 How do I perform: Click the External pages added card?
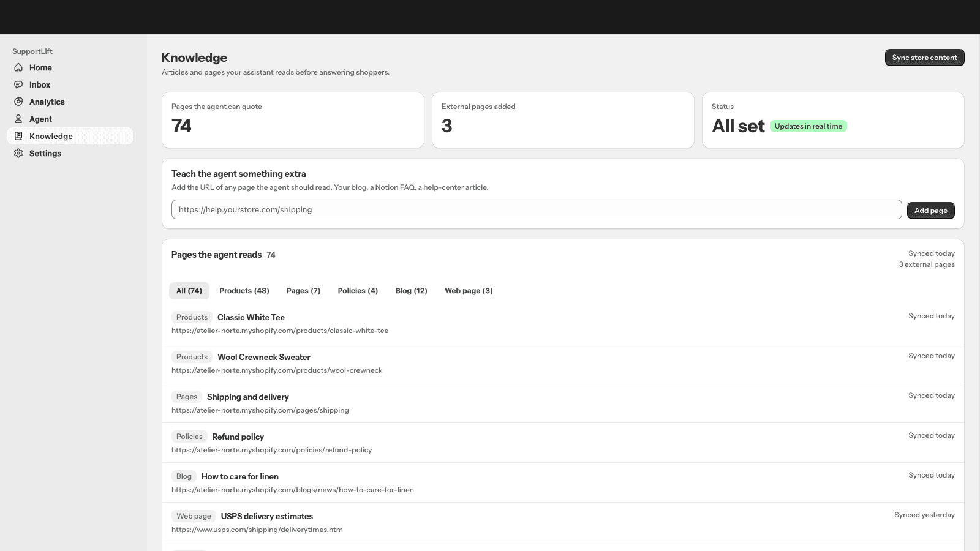click(x=563, y=120)
